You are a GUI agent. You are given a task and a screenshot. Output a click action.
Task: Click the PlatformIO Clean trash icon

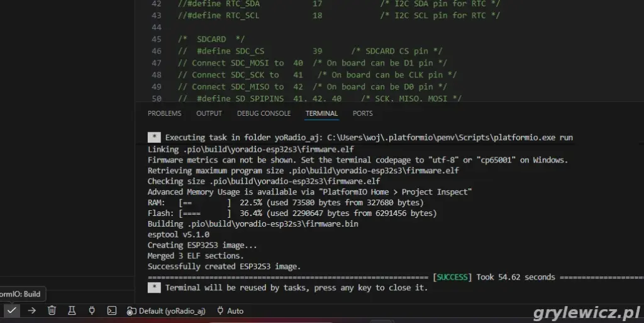click(52, 310)
